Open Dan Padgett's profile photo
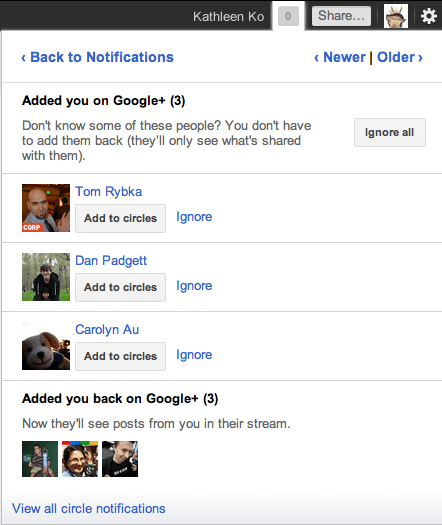442x525 pixels. 46,277
